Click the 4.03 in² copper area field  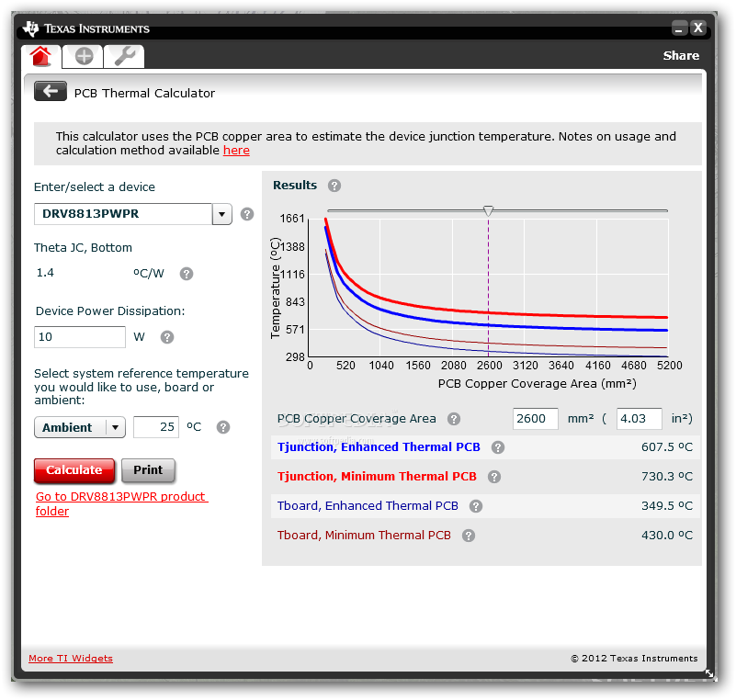point(640,419)
